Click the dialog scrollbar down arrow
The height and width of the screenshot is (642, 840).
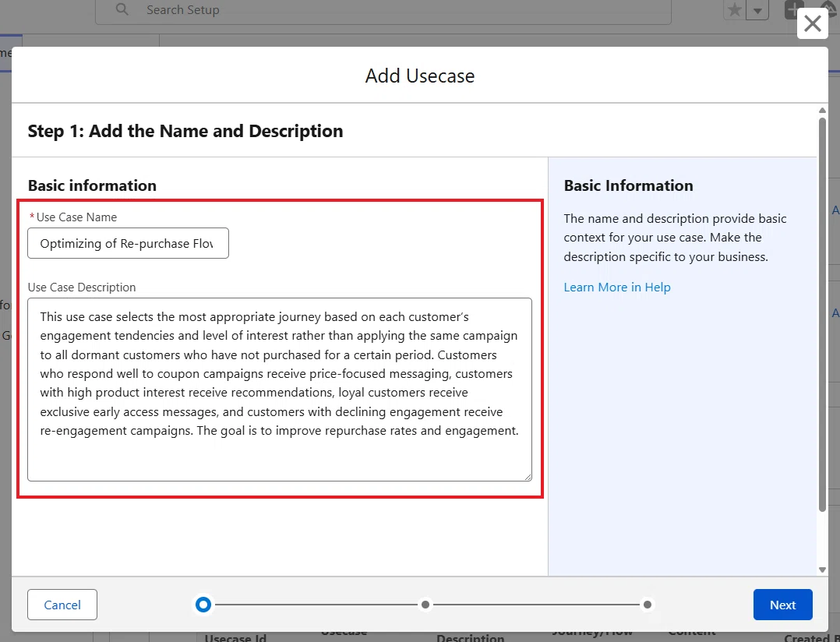point(822,570)
